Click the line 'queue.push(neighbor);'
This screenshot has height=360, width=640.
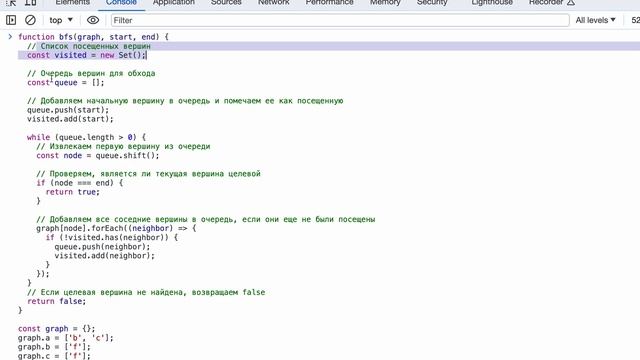click(102, 247)
